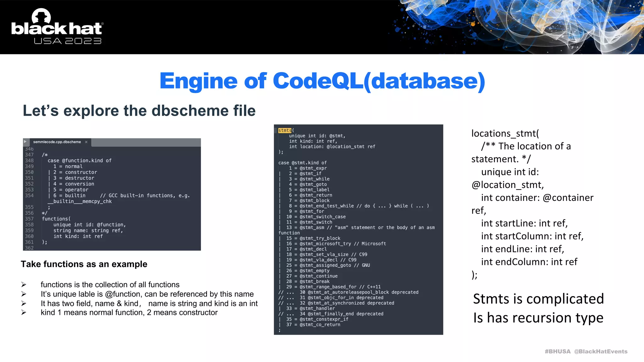Click the '16 = @stmt_microsoft_try' entry

(x=336, y=244)
